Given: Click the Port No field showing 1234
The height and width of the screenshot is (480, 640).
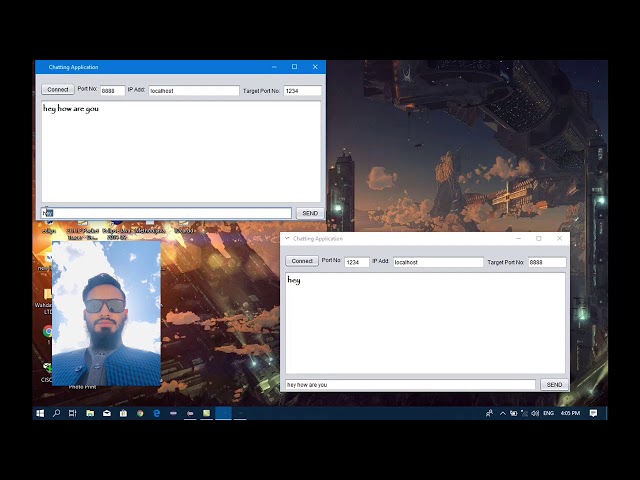Looking at the screenshot, I should (x=356, y=262).
